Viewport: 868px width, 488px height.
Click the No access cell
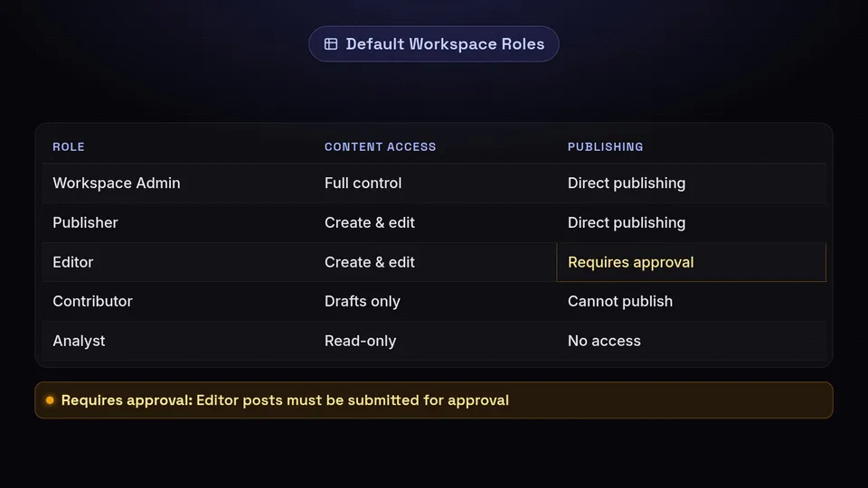coord(604,341)
